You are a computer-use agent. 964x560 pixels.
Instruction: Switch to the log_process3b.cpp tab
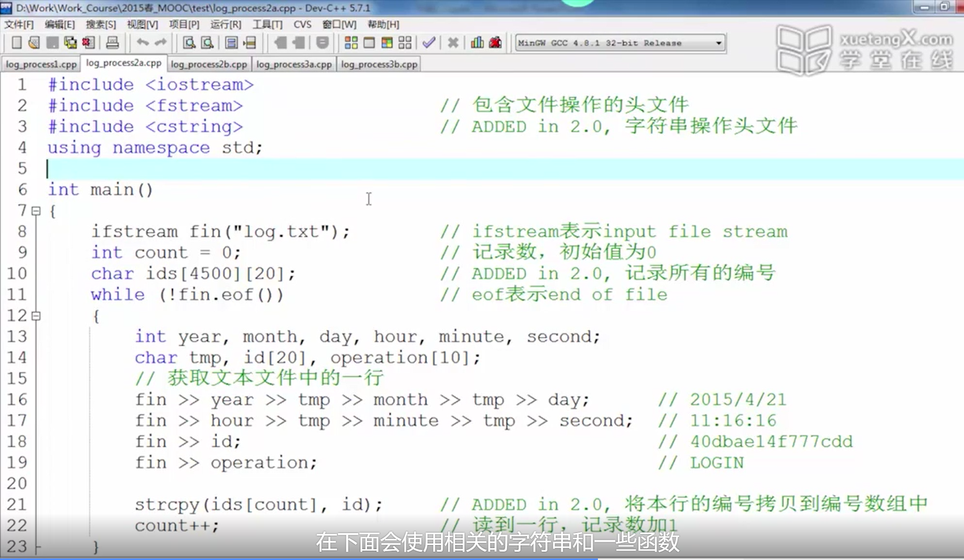379,64
